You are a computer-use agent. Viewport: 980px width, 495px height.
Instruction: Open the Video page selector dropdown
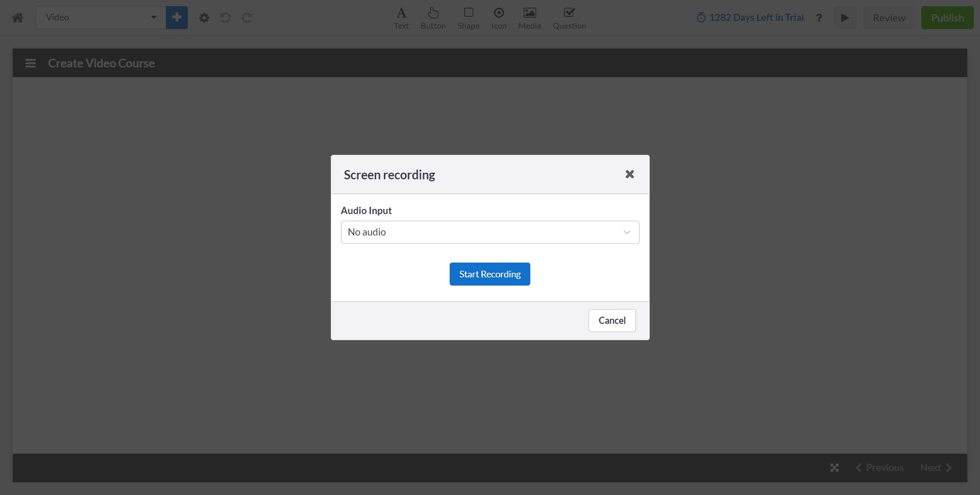tap(101, 17)
